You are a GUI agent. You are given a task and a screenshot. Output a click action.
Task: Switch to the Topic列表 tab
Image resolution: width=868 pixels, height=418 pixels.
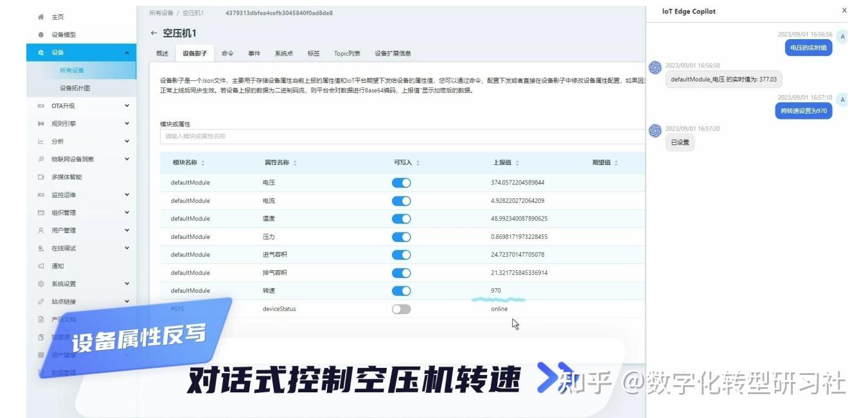(x=347, y=54)
